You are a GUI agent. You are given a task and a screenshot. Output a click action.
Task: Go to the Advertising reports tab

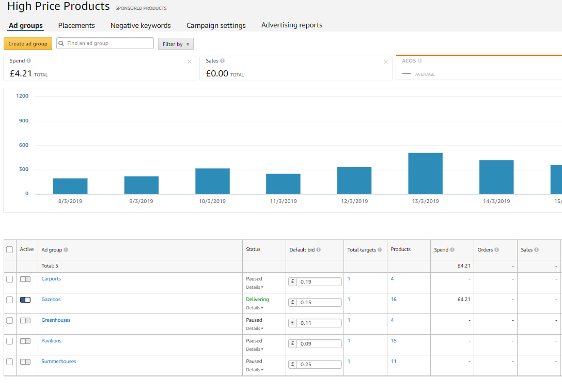[292, 25]
